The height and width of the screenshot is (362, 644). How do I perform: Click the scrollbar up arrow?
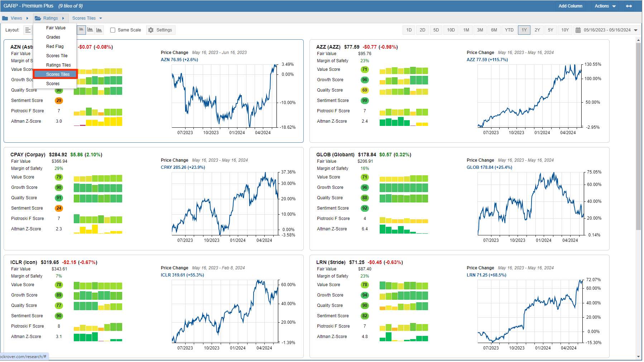[x=638, y=40]
